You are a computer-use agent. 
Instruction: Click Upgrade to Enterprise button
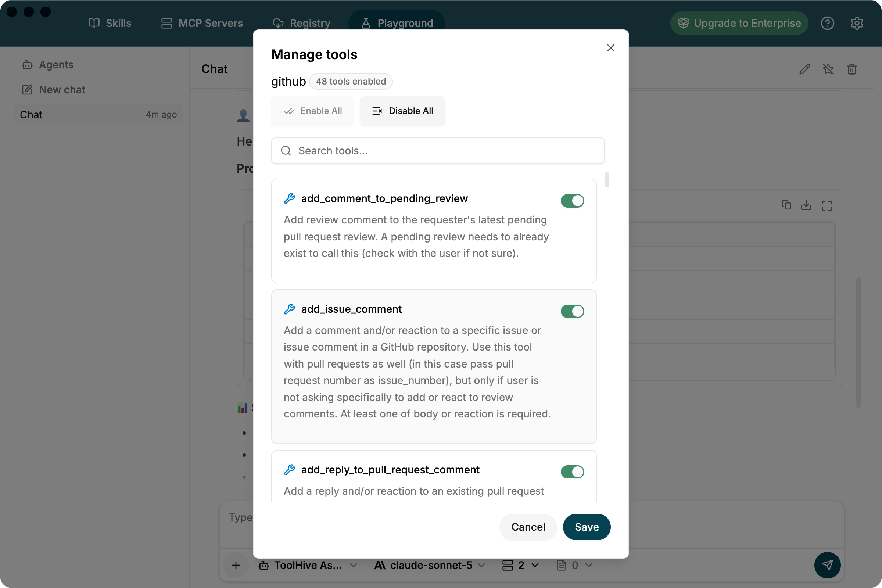tap(739, 23)
